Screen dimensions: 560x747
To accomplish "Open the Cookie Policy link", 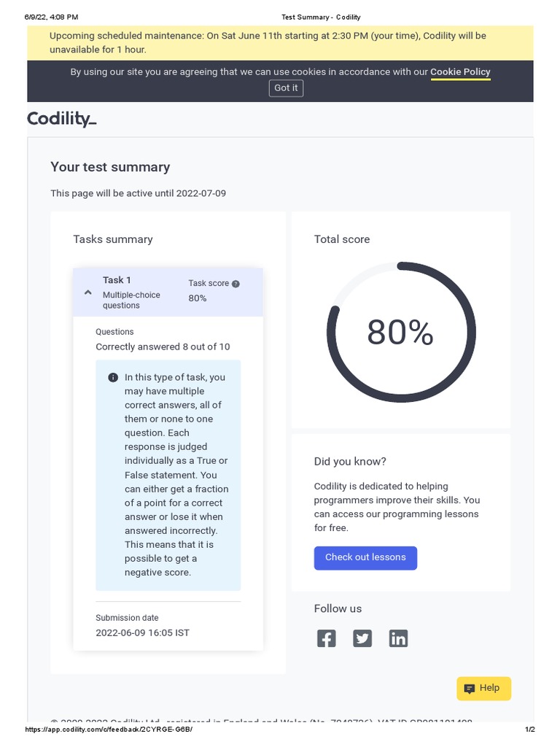I will point(460,72).
